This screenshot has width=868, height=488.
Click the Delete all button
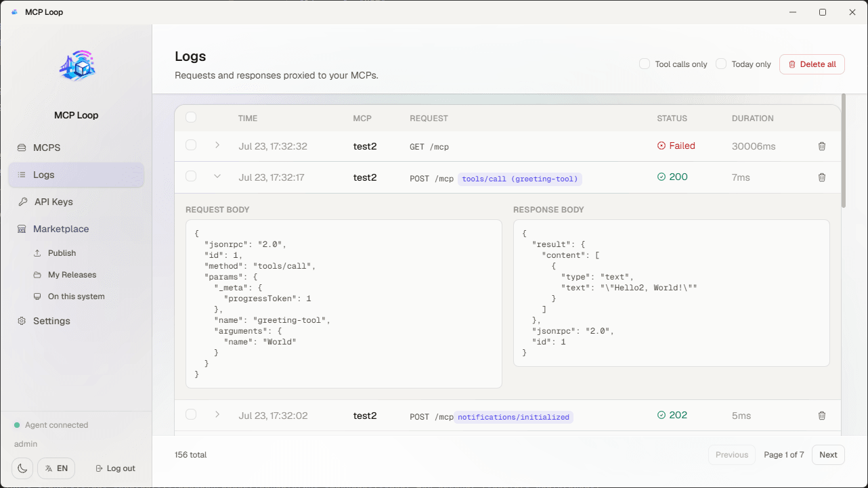click(x=812, y=64)
